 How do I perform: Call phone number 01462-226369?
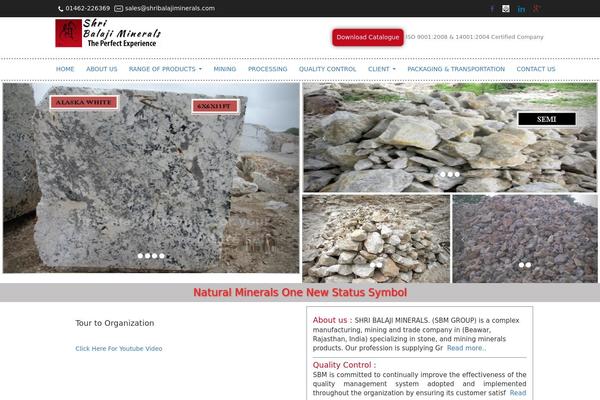tap(88, 8)
